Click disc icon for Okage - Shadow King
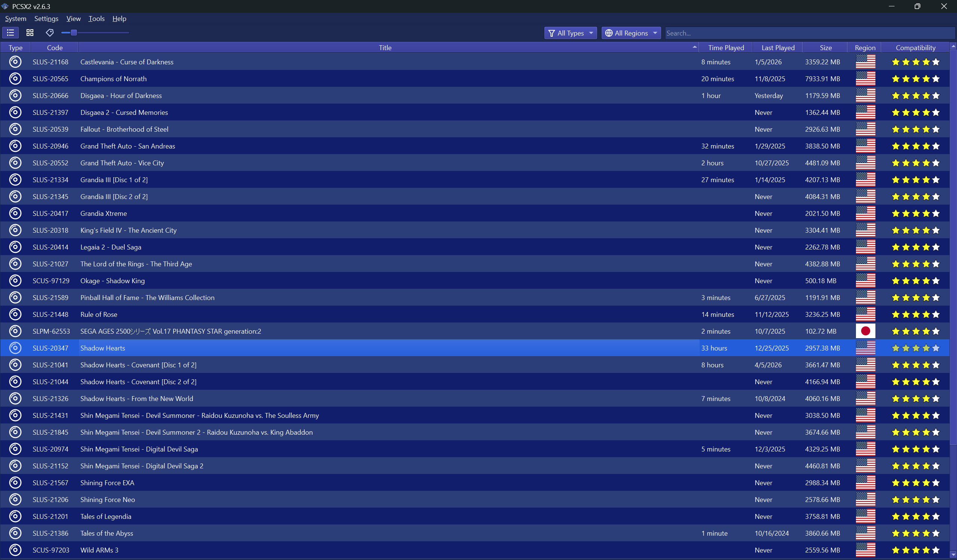Viewport: 957px width, 560px height. [x=15, y=281]
